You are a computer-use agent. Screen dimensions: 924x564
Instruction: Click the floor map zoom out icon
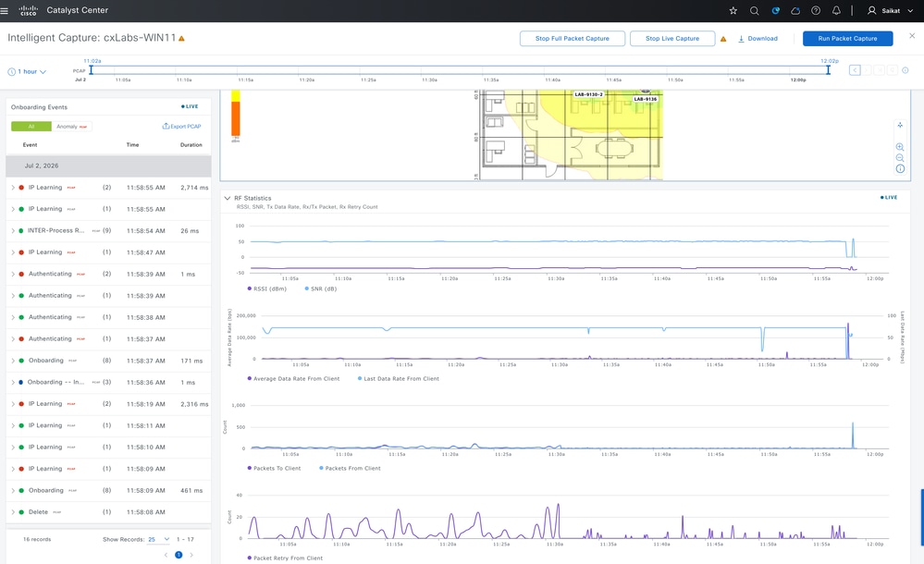click(900, 158)
